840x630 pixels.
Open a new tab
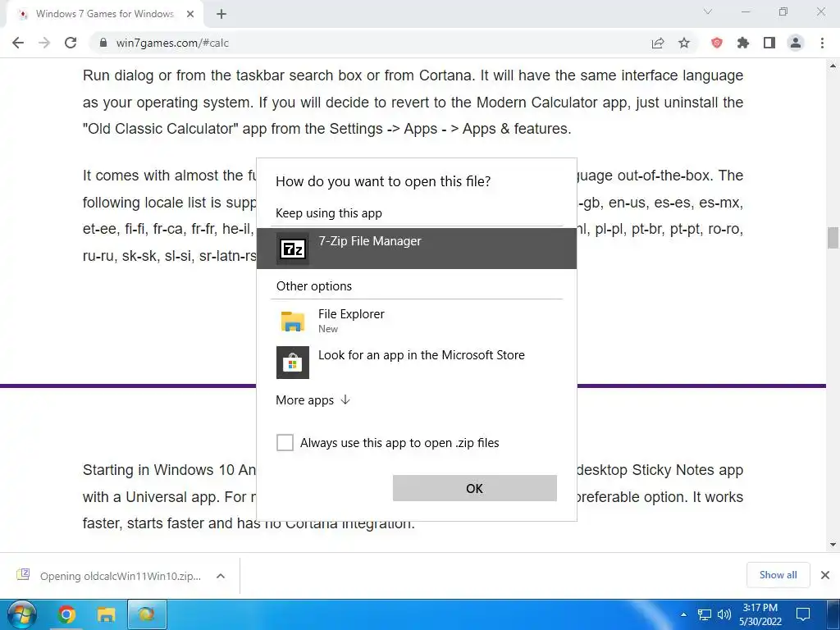point(221,15)
